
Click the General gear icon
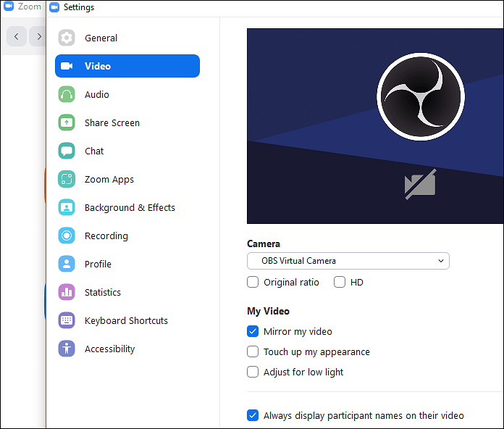click(x=67, y=38)
